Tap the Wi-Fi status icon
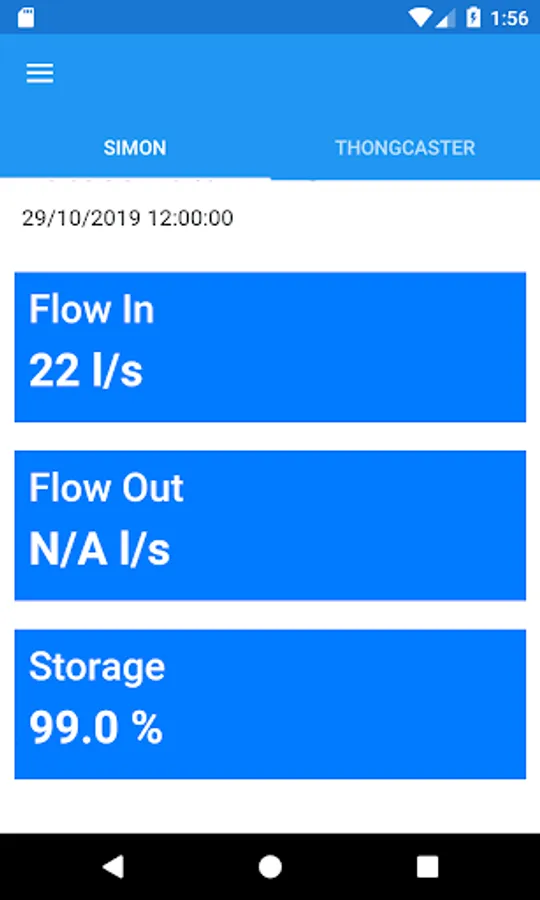 pos(420,18)
